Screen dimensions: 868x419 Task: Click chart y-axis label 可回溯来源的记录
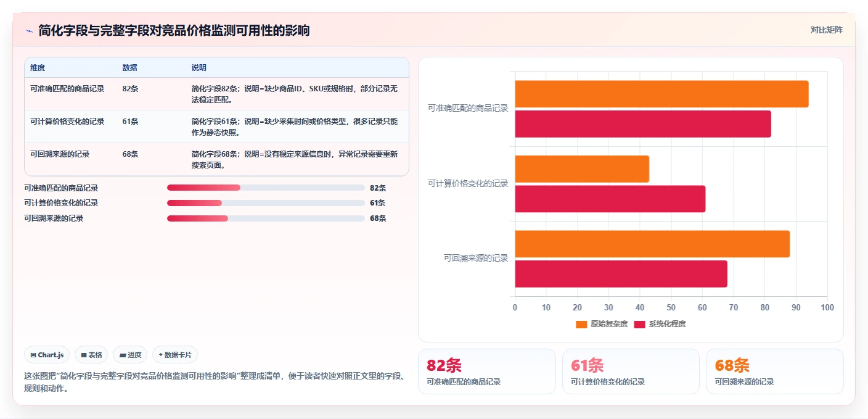tap(476, 258)
